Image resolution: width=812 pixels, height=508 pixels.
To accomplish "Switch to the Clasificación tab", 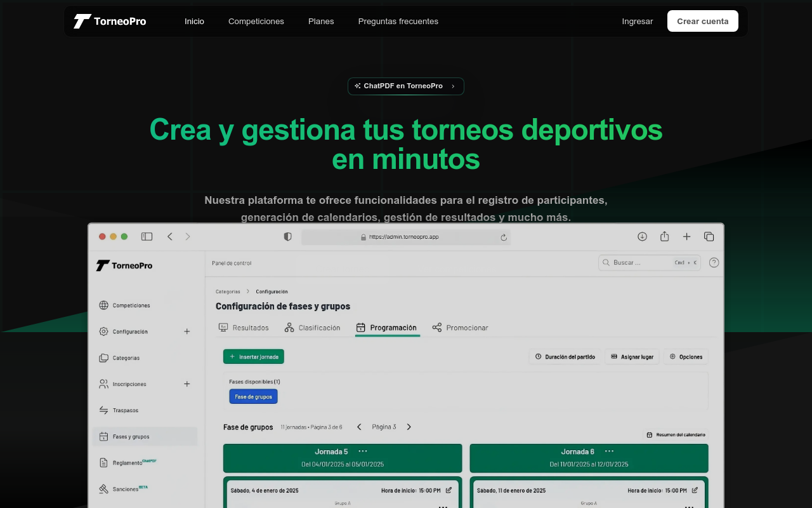I will point(312,328).
